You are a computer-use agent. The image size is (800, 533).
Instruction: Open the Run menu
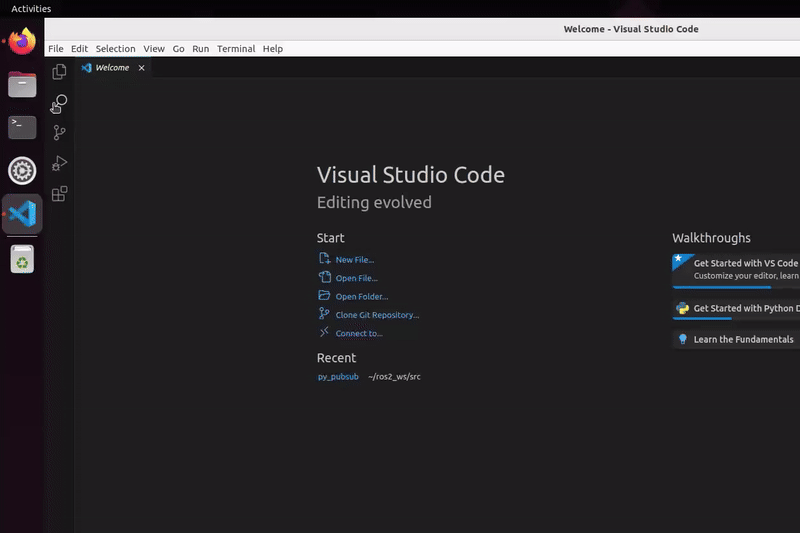click(x=201, y=48)
